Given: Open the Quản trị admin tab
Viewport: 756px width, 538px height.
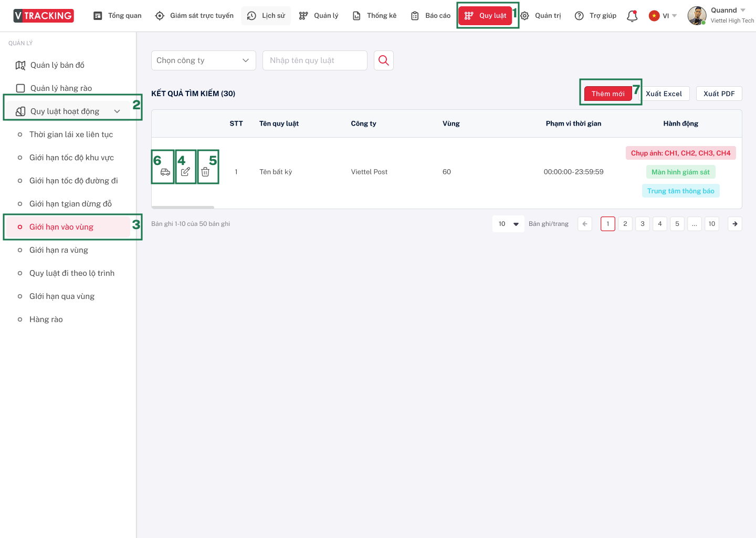Looking at the screenshot, I should 541,16.
